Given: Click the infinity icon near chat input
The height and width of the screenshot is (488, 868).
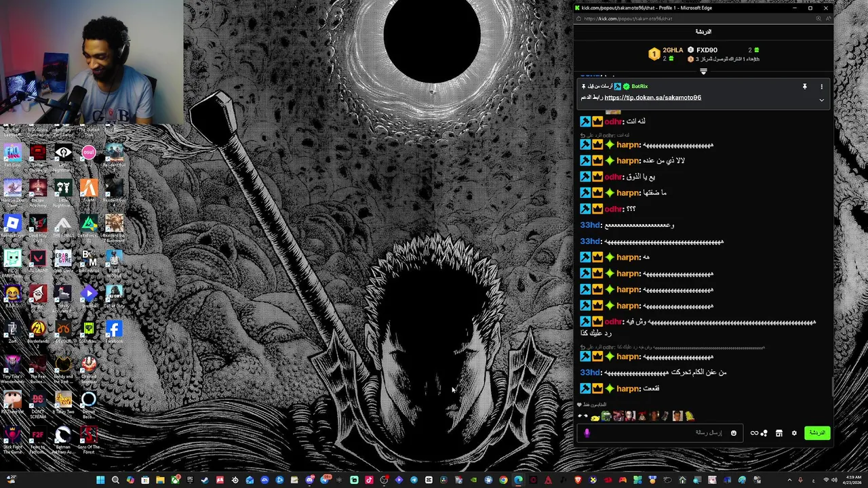Looking at the screenshot, I should point(754,433).
